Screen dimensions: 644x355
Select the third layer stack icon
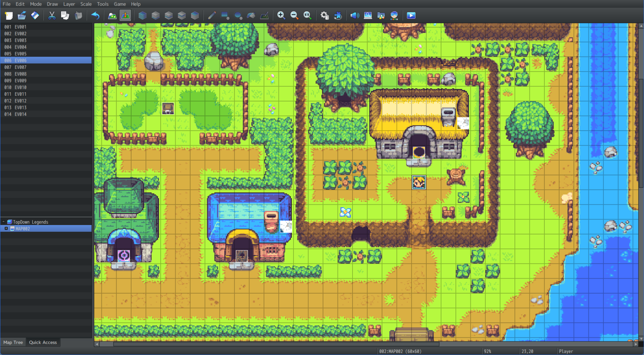[168, 15]
